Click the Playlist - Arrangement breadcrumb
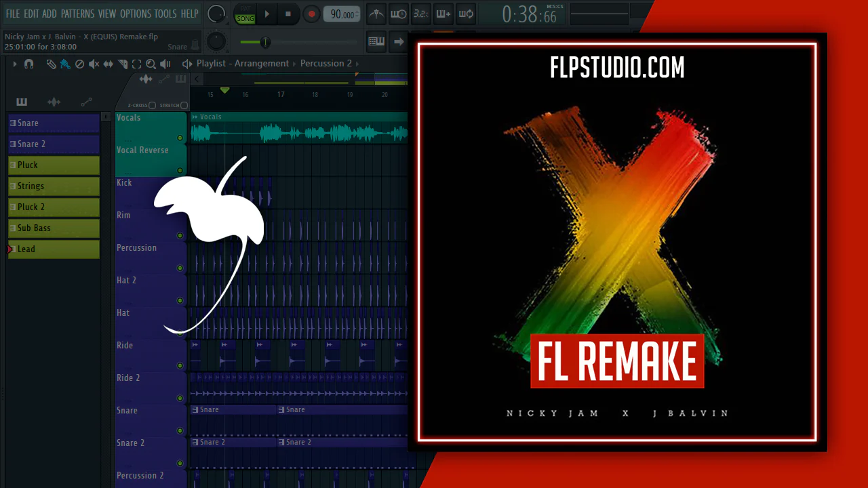868x488 pixels. pos(243,64)
